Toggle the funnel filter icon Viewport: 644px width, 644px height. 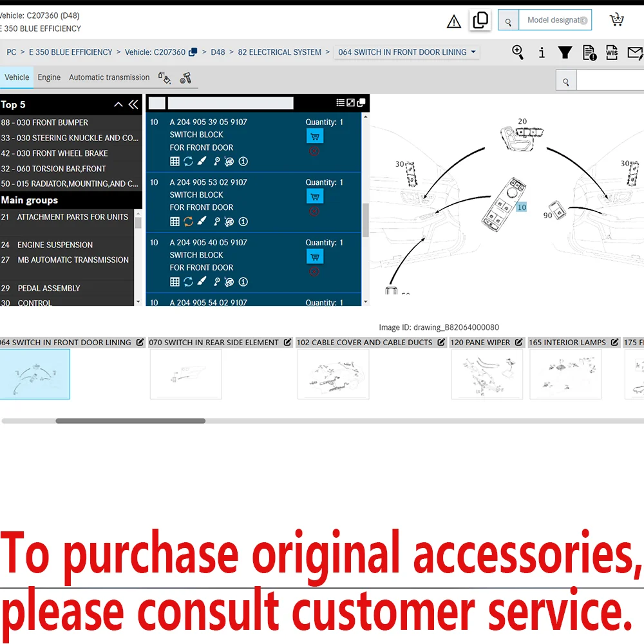click(565, 52)
